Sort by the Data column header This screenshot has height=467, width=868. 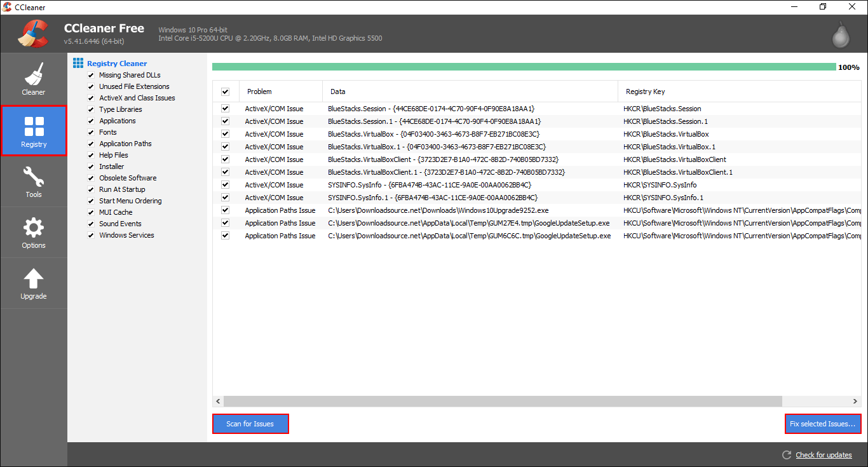[470, 91]
